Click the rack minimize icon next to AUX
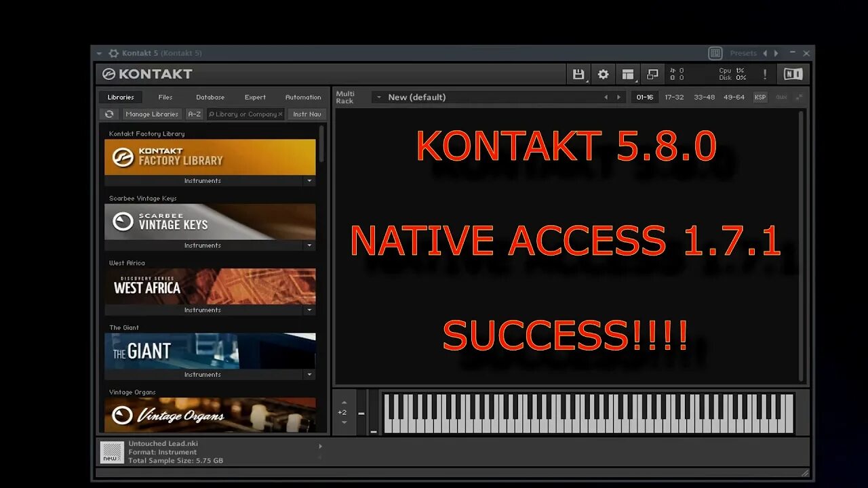Image resolution: width=868 pixels, height=488 pixels. tap(799, 97)
